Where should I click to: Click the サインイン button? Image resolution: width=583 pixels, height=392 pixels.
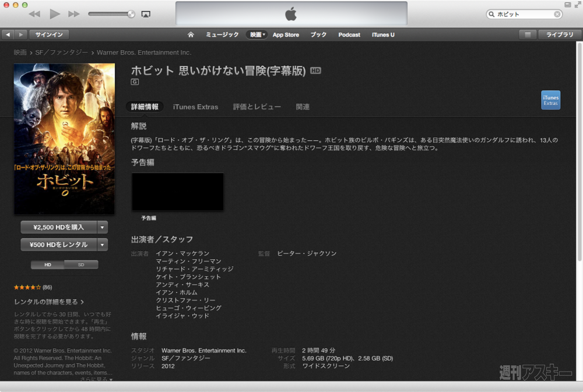tap(49, 34)
